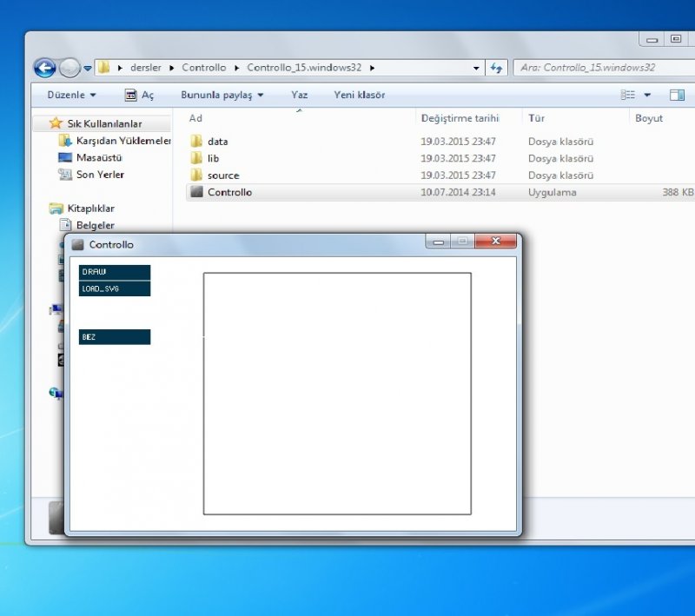This screenshot has width=695, height=616.
Task: Click the change view icon
Action: pos(628,95)
